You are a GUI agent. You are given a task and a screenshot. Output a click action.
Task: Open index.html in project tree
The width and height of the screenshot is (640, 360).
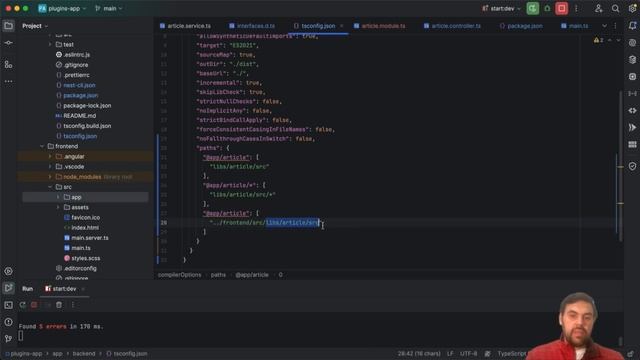pos(85,227)
